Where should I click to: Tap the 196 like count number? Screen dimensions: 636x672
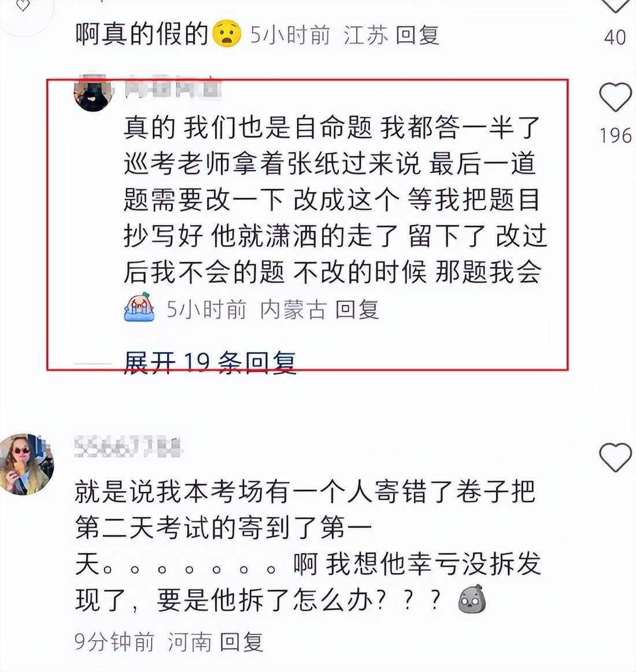[615, 136]
